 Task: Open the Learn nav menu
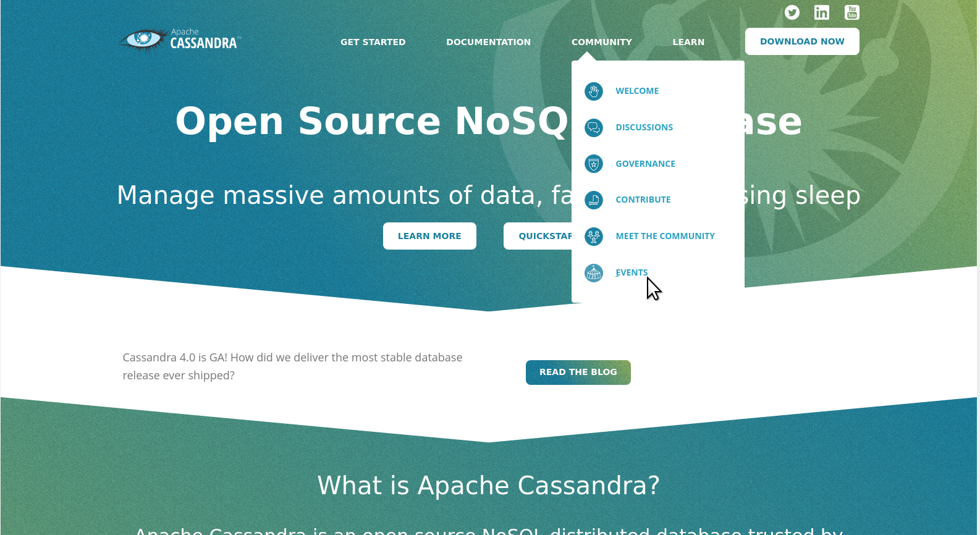(688, 42)
